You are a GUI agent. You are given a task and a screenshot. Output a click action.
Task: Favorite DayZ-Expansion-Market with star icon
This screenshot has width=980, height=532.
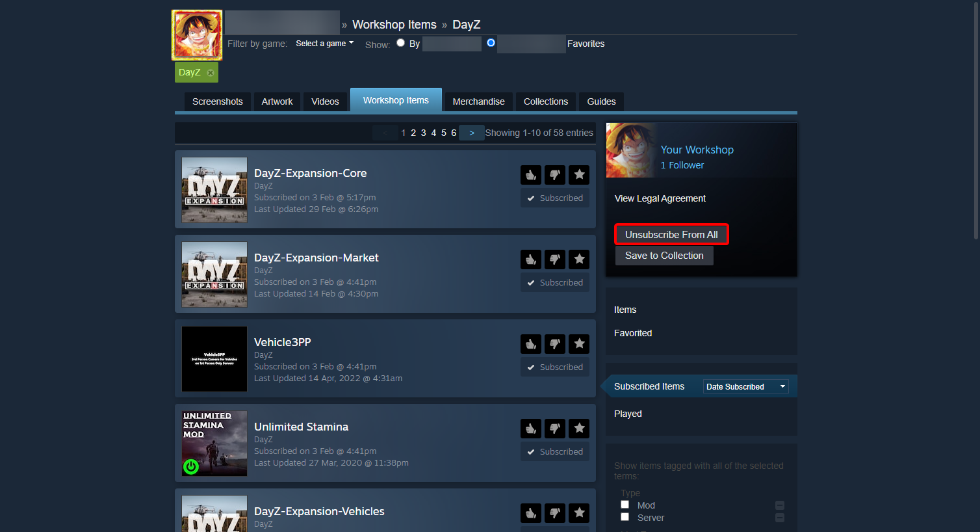pyautogui.click(x=579, y=259)
